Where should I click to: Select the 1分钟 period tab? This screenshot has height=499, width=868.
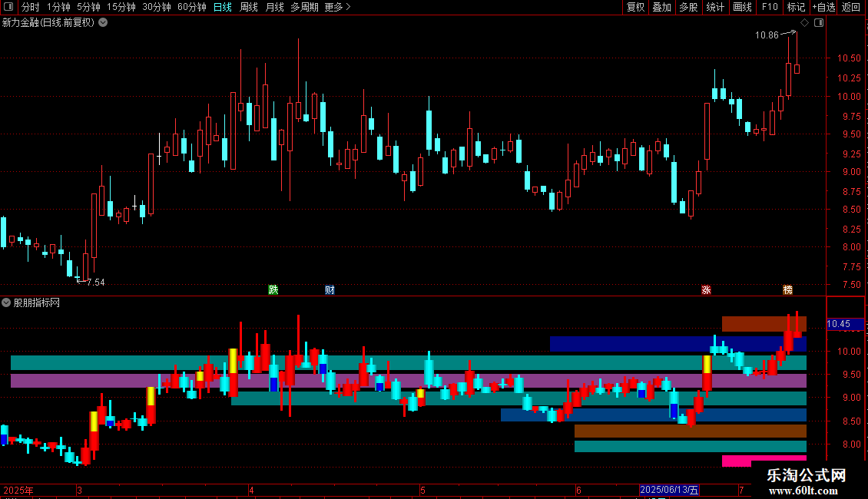tap(58, 7)
